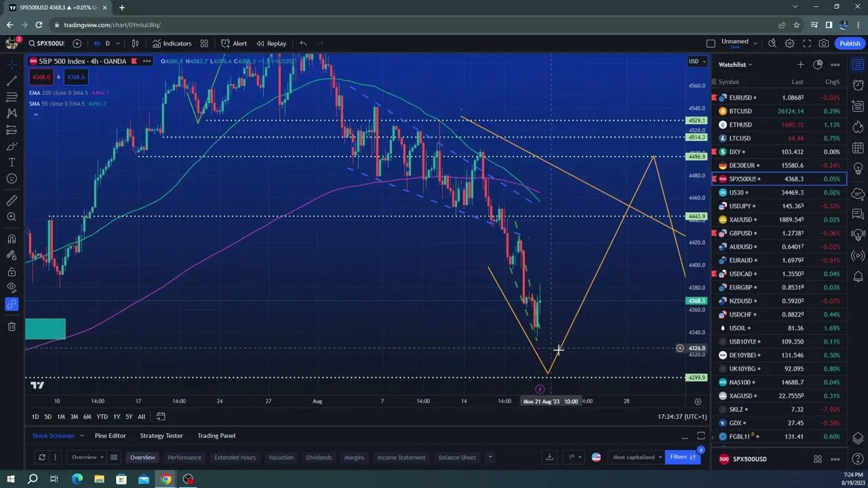Toggle lock all drawing tools
This screenshot has height=488, width=868.
[x=12, y=272]
